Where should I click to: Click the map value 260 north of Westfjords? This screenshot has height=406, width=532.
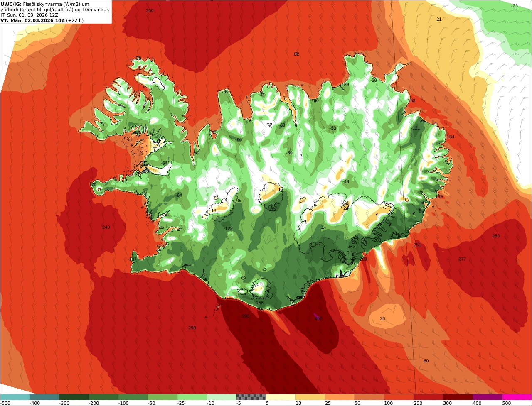150,10
